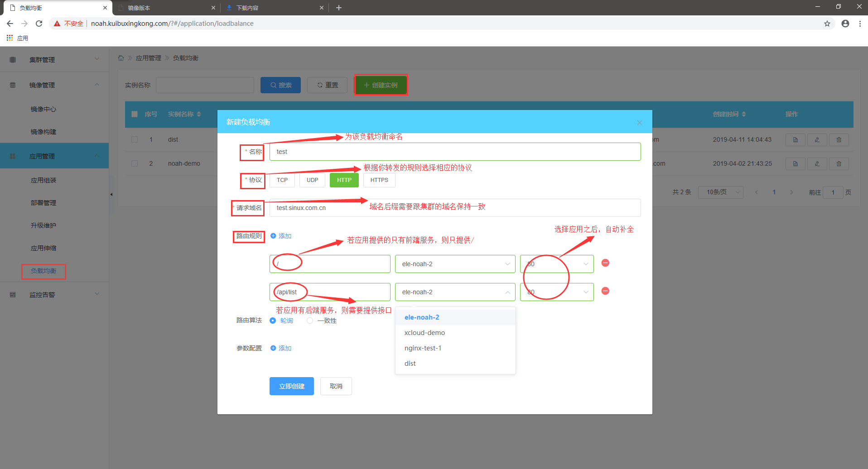The image size is (868, 469).
Task: Remove the "/api/list" routing rule row
Action: tap(605, 291)
